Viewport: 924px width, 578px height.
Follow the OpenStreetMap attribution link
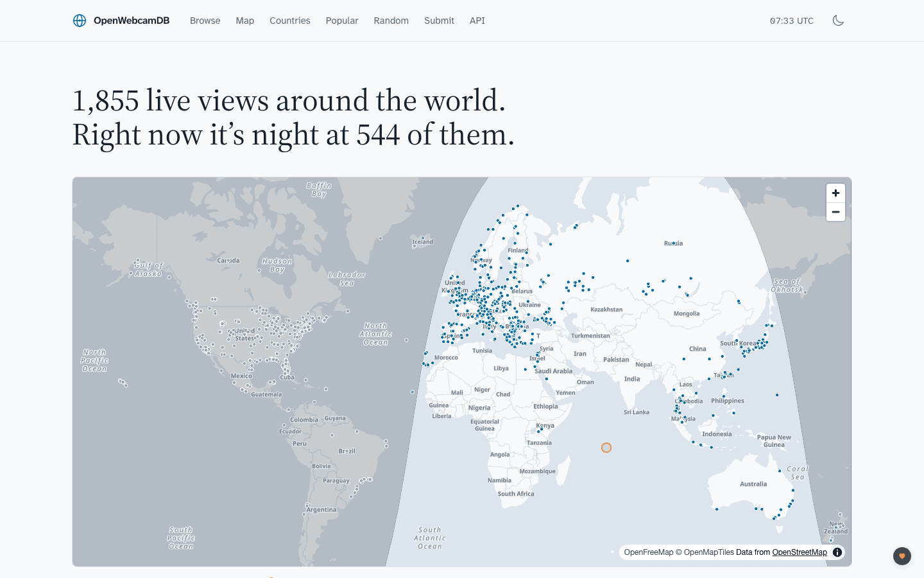pos(800,552)
